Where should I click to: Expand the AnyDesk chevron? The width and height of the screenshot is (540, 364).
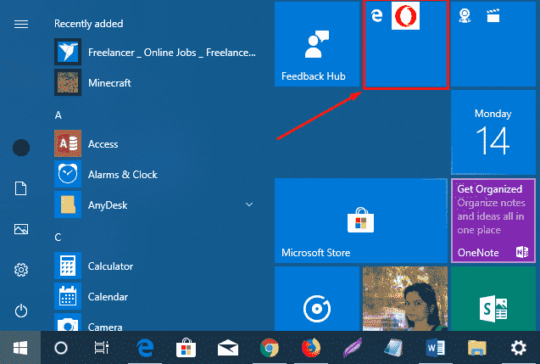pyautogui.click(x=249, y=205)
